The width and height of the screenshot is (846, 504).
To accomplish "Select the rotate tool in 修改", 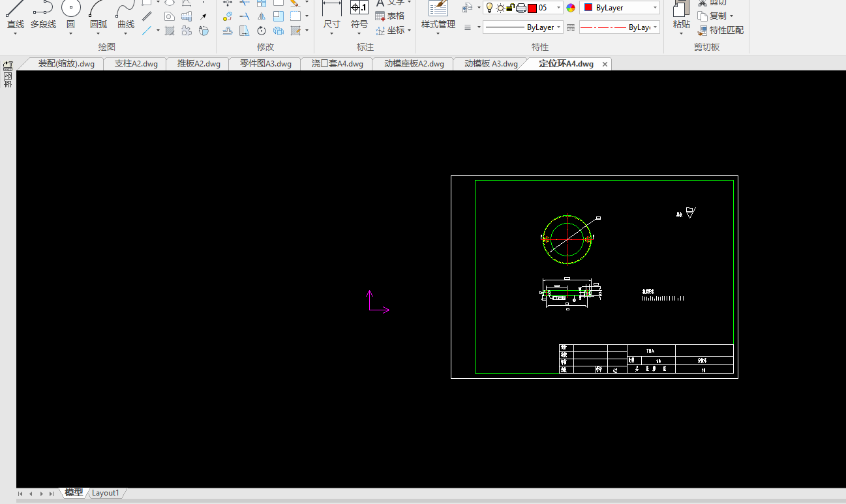I will [x=262, y=30].
